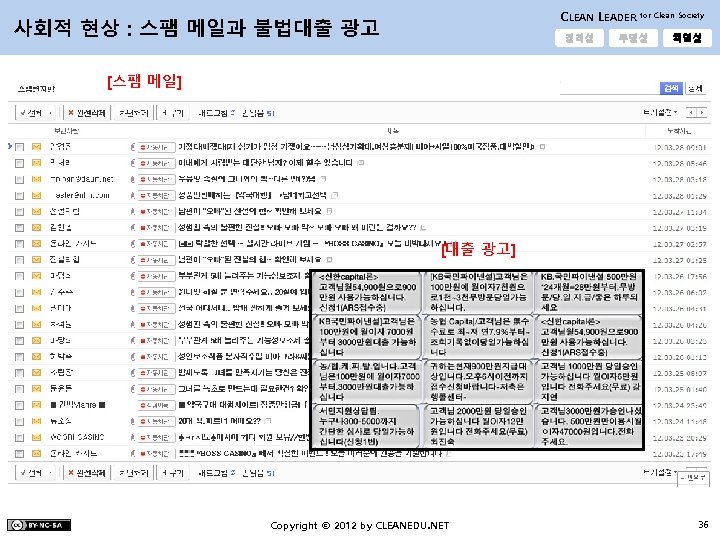
Task: Tick checkbox of daum.net sender mail
Action: pyautogui.click(x=19, y=180)
